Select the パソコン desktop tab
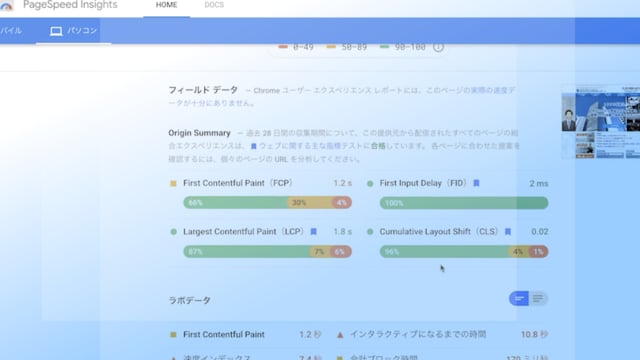The width and height of the screenshot is (640, 360). pos(73,31)
